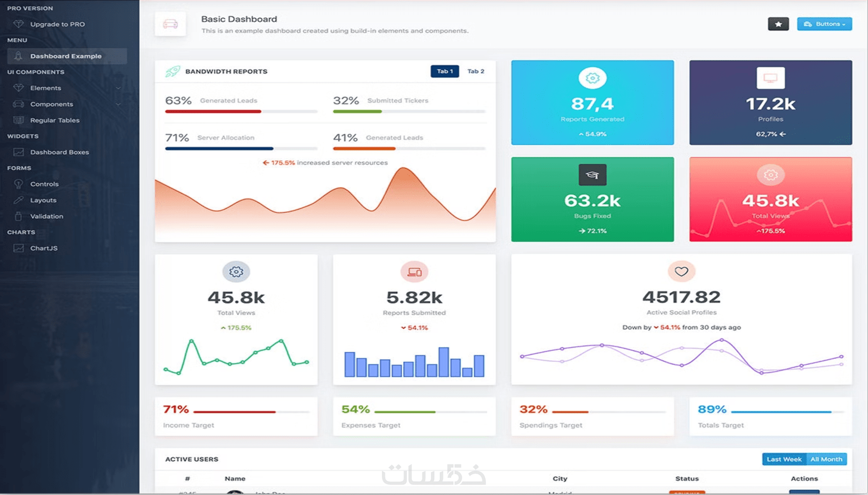Image resolution: width=868 pixels, height=495 pixels.
Task: Switch to Tab 2 in Bandwidth Reports
Action: [476, 71]
